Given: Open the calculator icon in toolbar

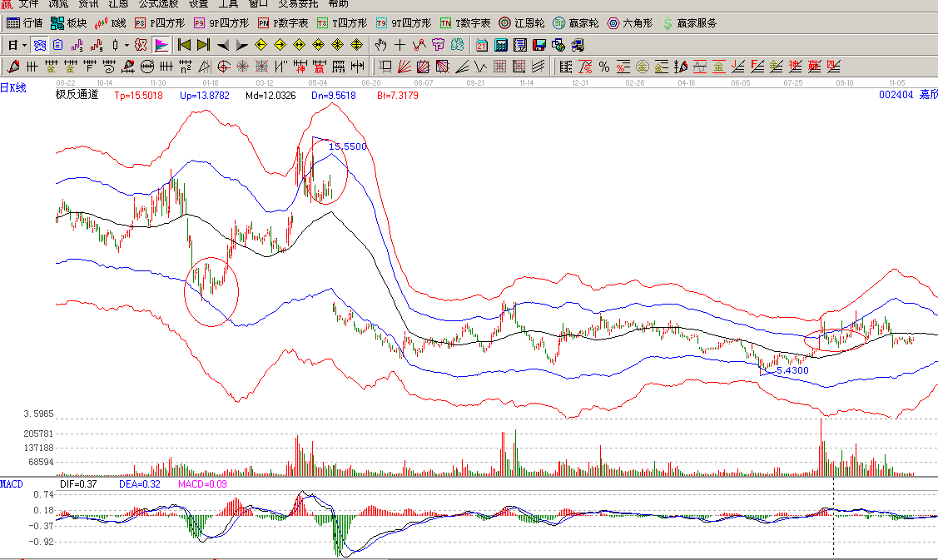Looking at the screenshot, I should click(501, 45).
